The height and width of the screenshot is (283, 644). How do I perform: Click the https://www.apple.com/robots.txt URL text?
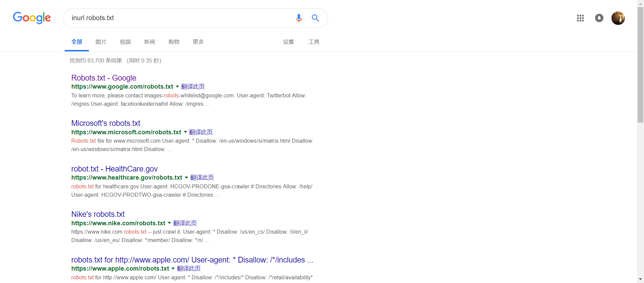point(120,269)
